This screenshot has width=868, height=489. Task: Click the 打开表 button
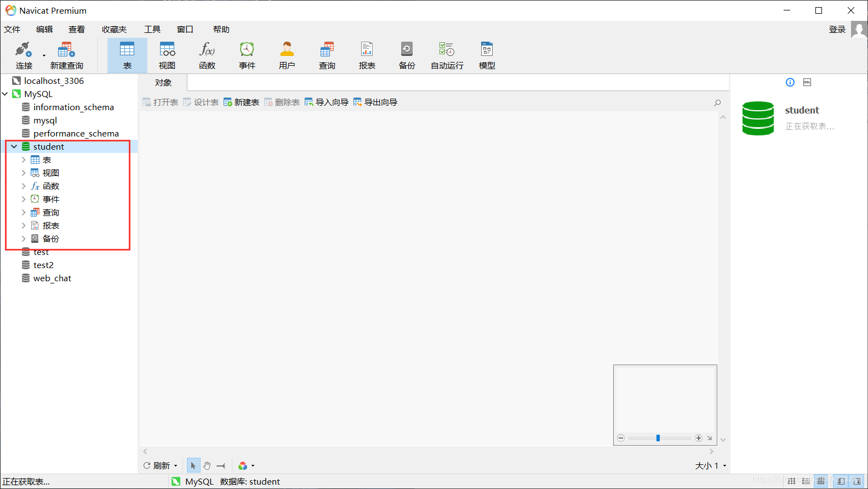click(x=161, y=103)
